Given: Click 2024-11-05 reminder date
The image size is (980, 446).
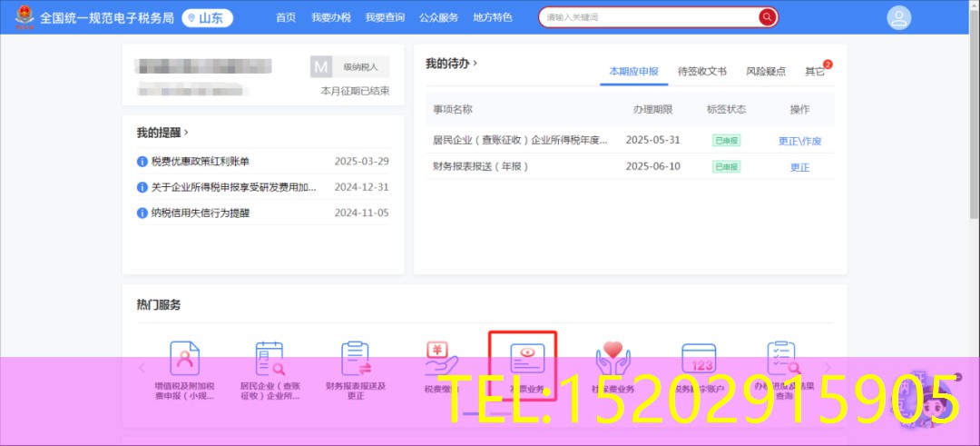Looking at the screenshot, I should coord(361,213).
